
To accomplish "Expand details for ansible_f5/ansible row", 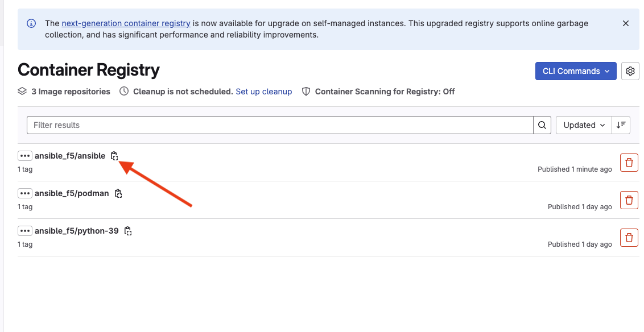I will [x=24, y=156].
